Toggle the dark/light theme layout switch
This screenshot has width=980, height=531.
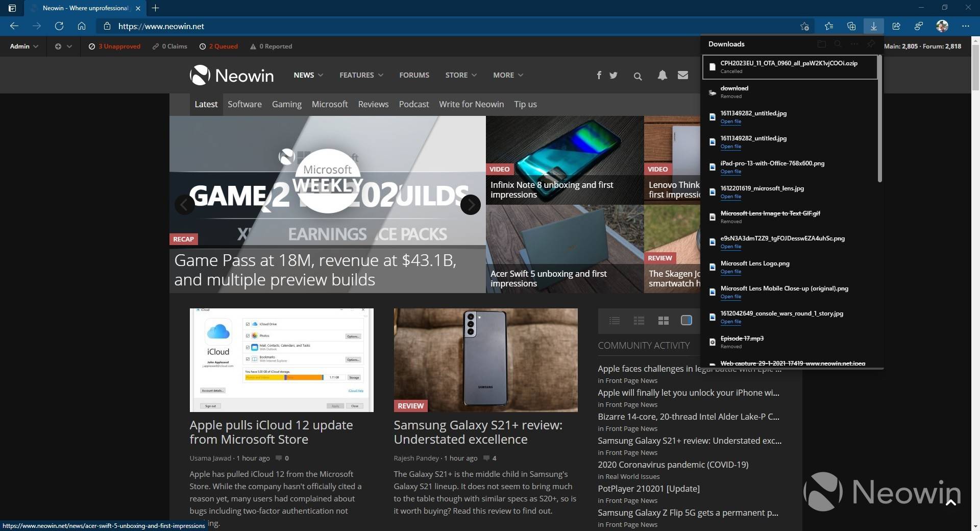tap(687, 320)
